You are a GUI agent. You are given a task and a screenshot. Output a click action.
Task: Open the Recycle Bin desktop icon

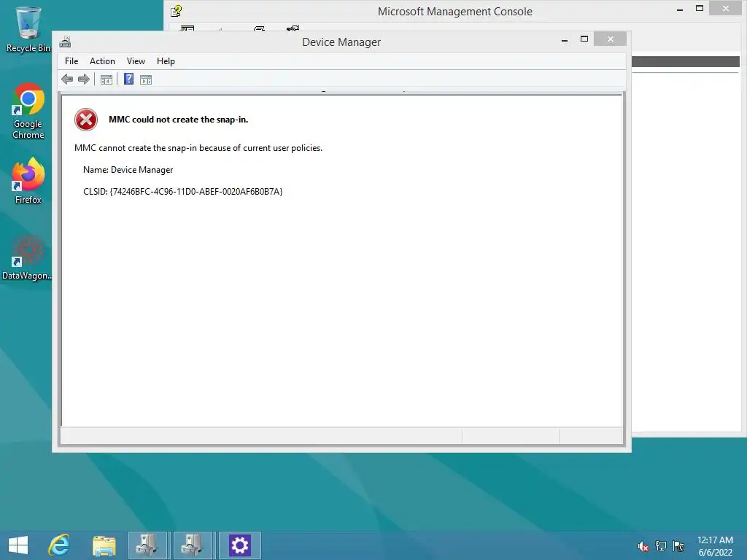point(28,29)
